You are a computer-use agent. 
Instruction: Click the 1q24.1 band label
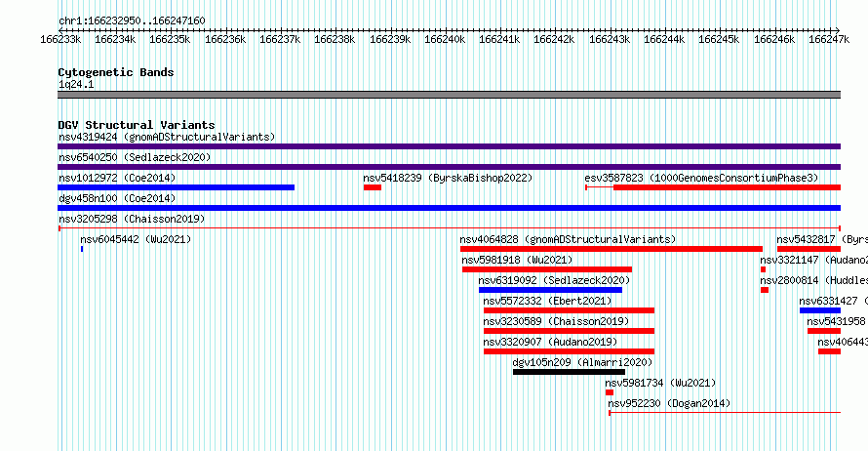click(x=76, y=84)
